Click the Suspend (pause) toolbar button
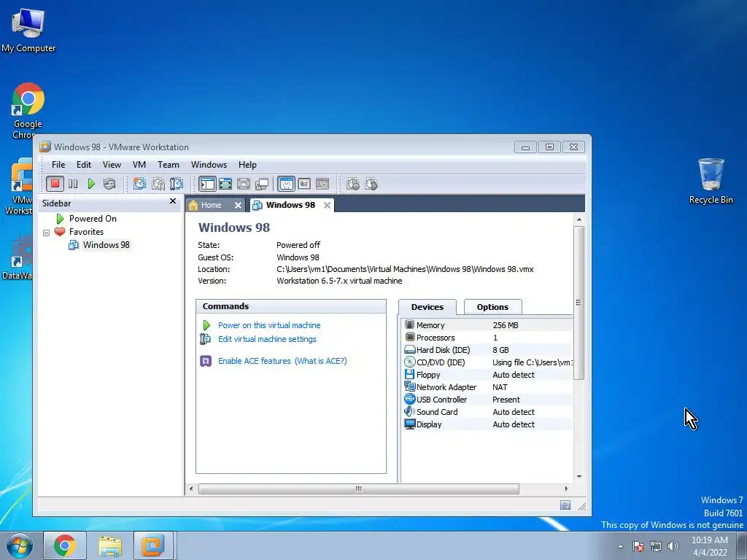This screenshot has height=560, width=747. (x=73, y=184)
